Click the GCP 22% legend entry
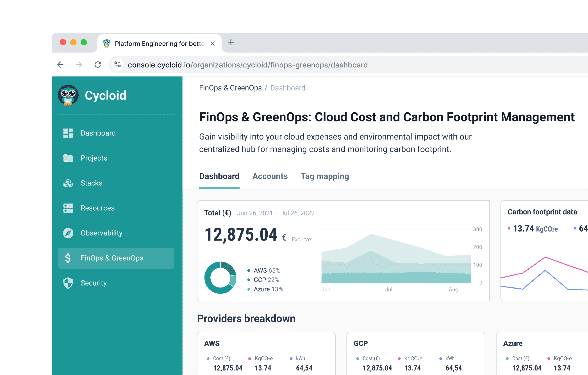Viewport: 588px width, 375px height. click(x=263, y=280)
